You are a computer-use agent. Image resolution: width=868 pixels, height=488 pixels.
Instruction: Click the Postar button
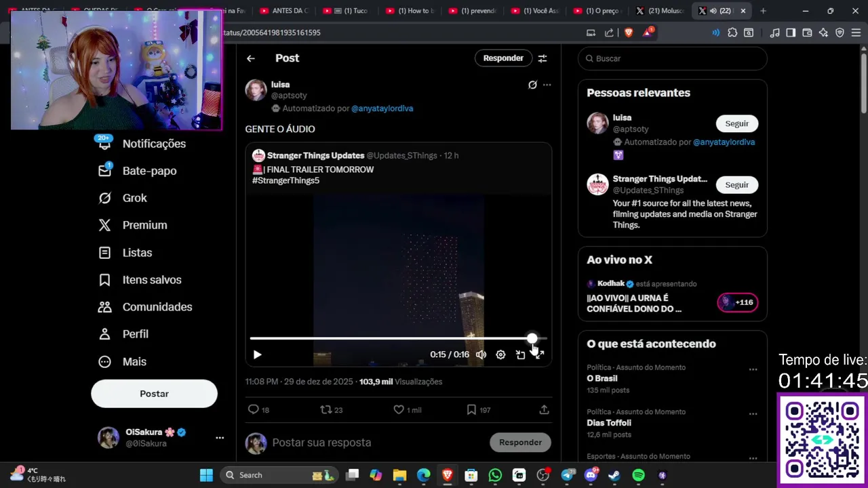pos(154,394)
